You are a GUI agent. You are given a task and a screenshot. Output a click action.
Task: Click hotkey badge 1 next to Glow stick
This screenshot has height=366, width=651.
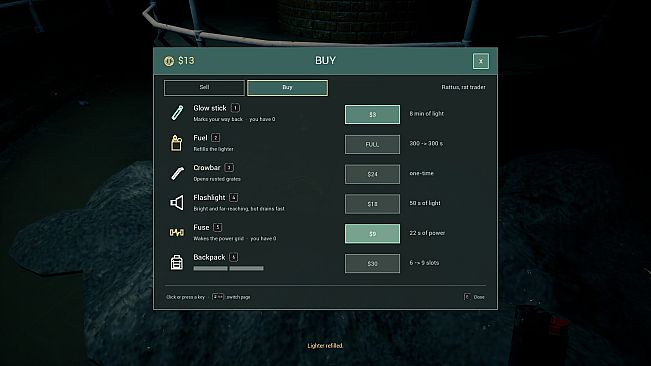coord(235,108)
